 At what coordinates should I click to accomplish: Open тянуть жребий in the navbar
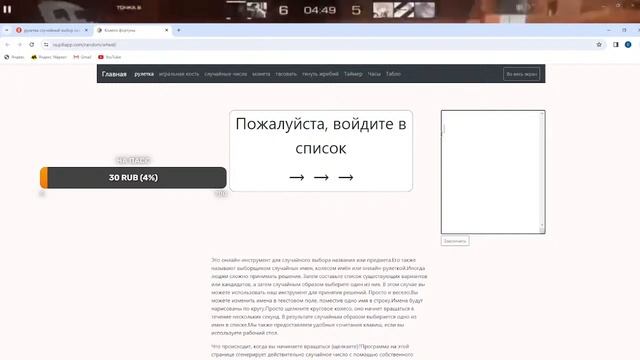tap(320, 74)
